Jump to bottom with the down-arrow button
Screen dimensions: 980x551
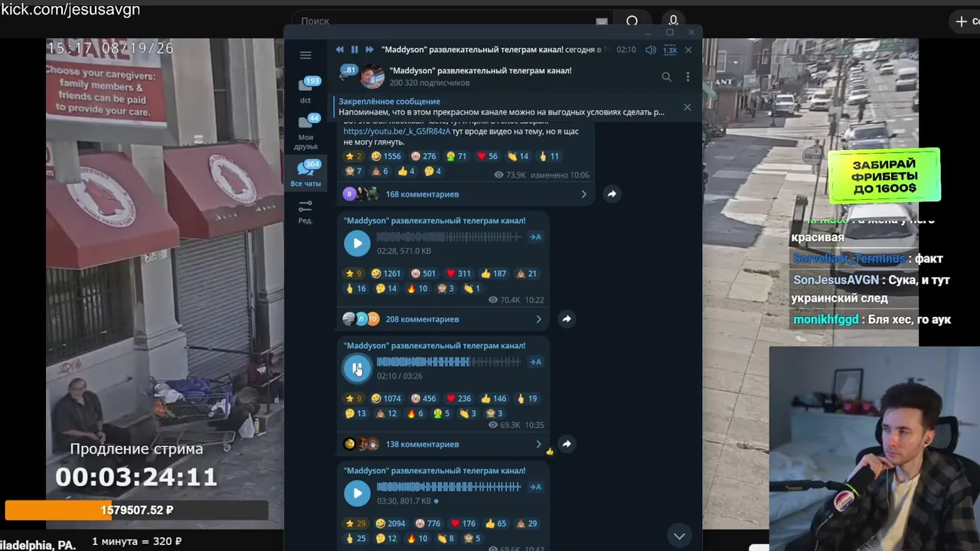[679, 536]
